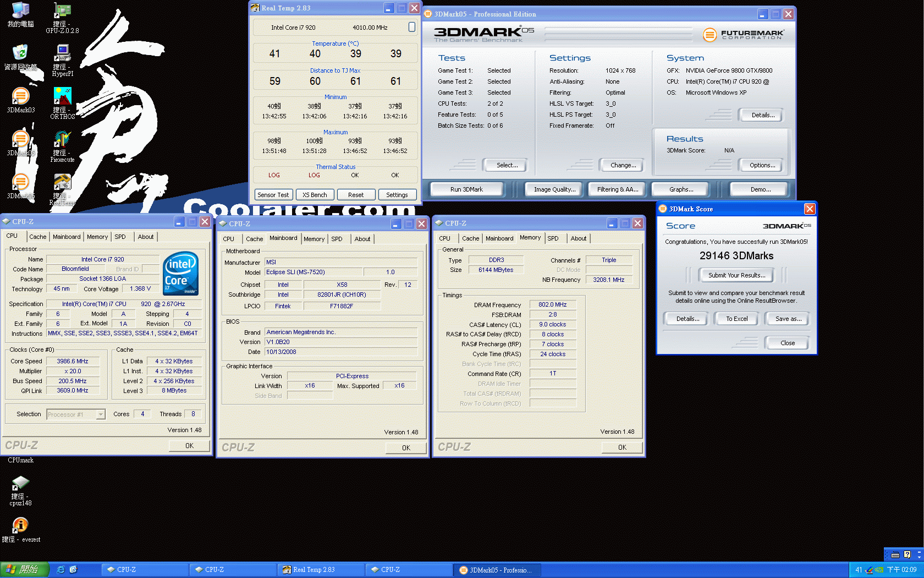Click Sensor Test button in Real Temp

273,195
